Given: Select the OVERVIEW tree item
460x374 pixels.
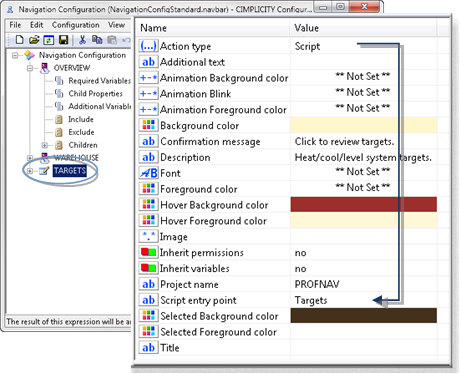Looking at the screenshot, I should [72, 68].
